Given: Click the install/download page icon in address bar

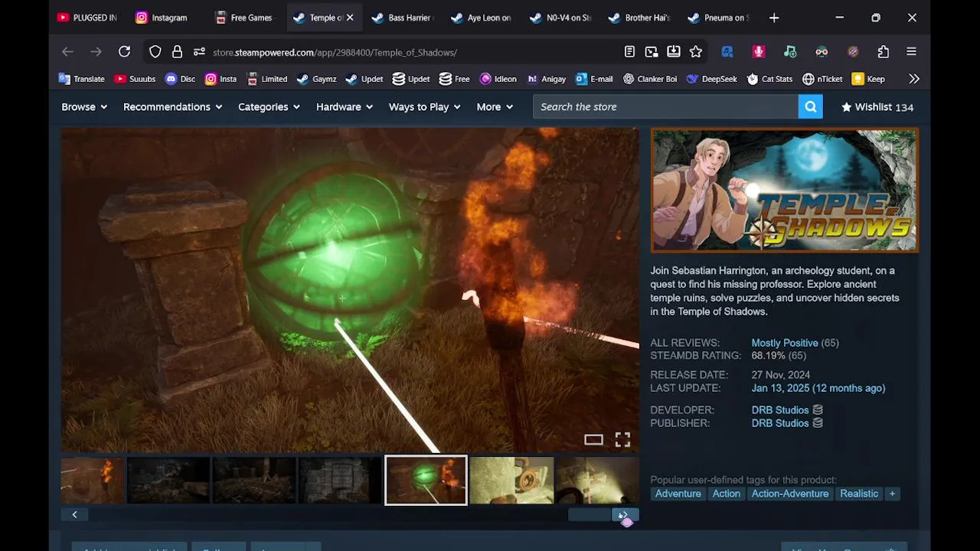Looking at the screenshot, I should (x=674, y=51).
